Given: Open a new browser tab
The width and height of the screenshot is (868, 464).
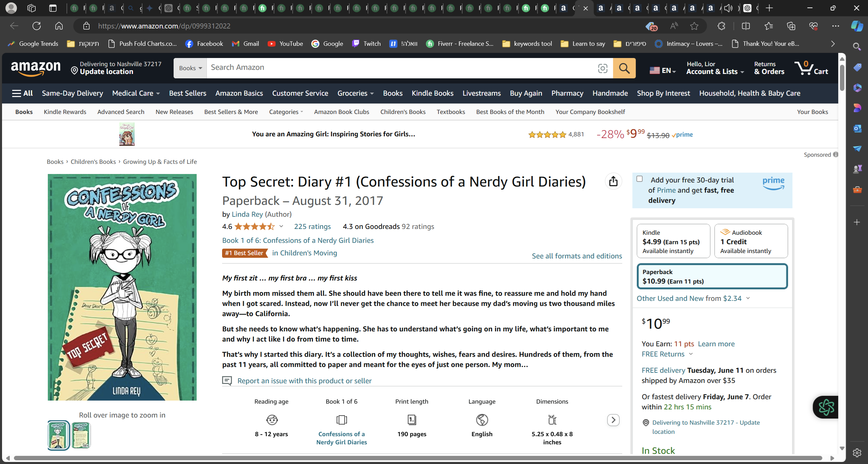Looking at the screenshot, I should pyautogui.click(x=769, y=8).
